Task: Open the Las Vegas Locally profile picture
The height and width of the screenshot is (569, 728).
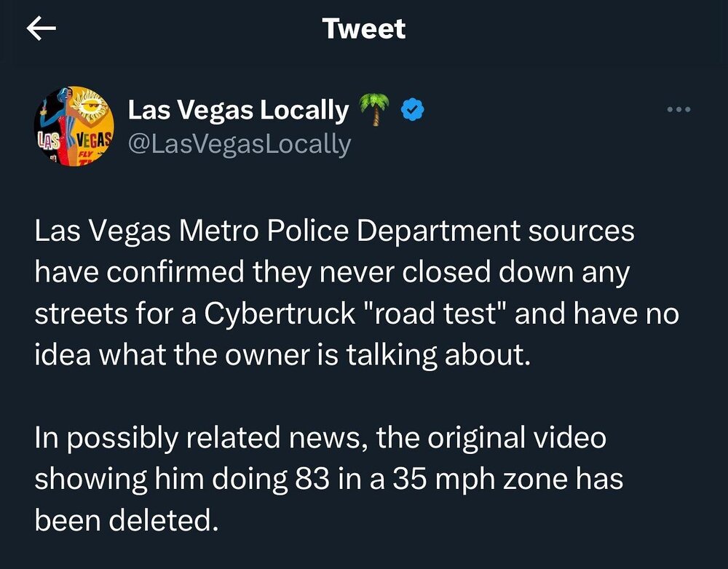Action: (74, 127)
